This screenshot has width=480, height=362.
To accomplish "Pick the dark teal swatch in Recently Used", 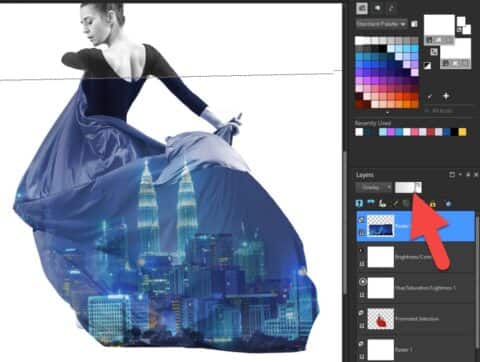I will click(x=367, y=132).
